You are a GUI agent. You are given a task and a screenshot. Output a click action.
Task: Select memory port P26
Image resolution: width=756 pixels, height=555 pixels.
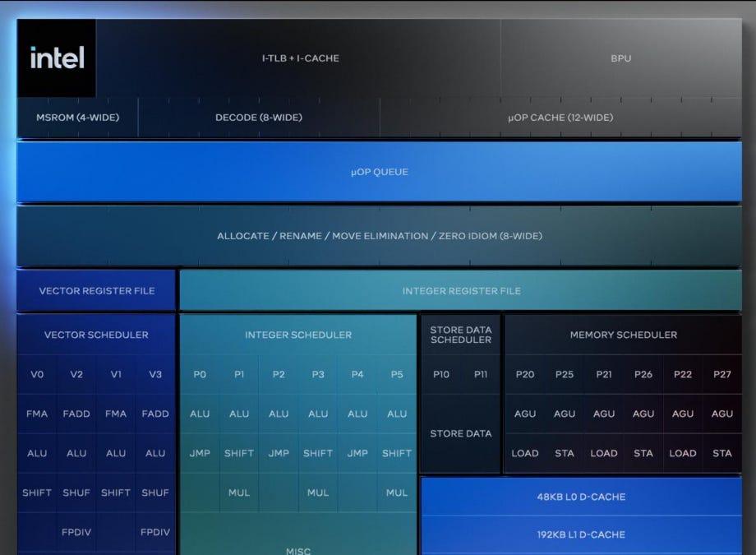point(643,374)
